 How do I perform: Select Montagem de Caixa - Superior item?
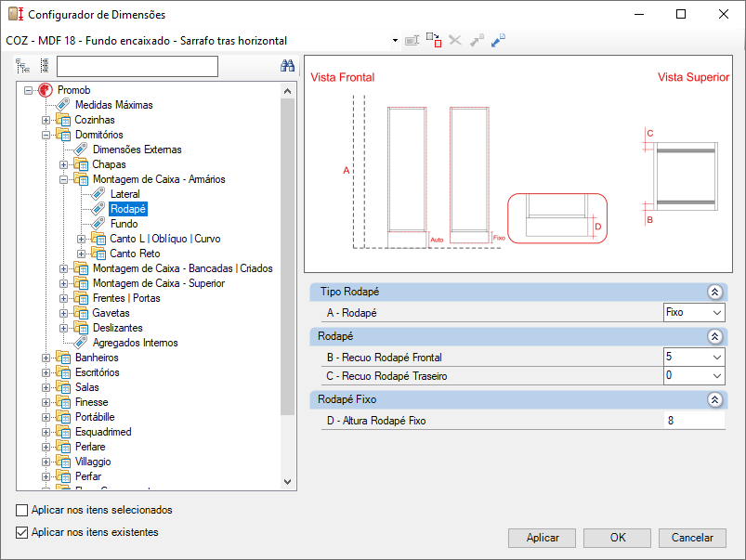(x=159, y=283)
